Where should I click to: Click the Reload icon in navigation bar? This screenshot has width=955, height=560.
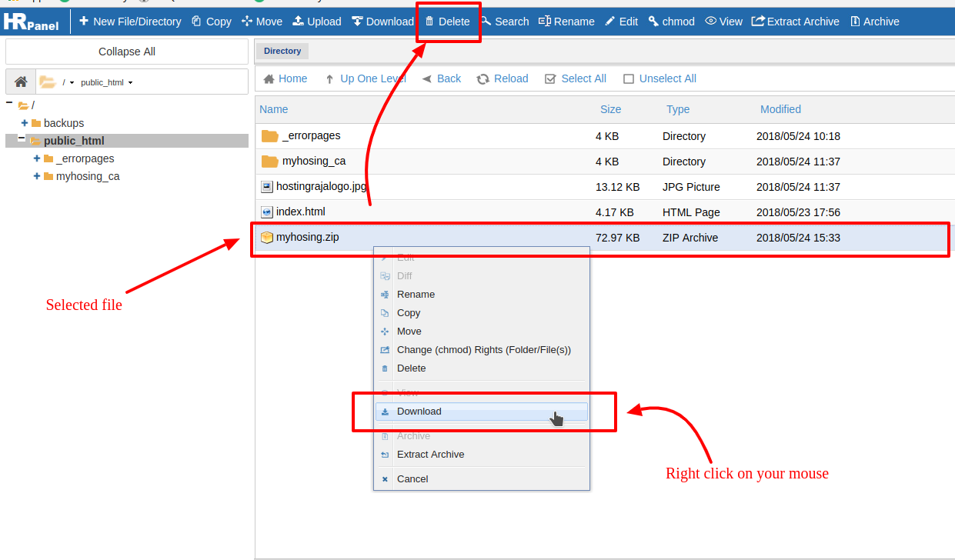(x=483, y=78)
